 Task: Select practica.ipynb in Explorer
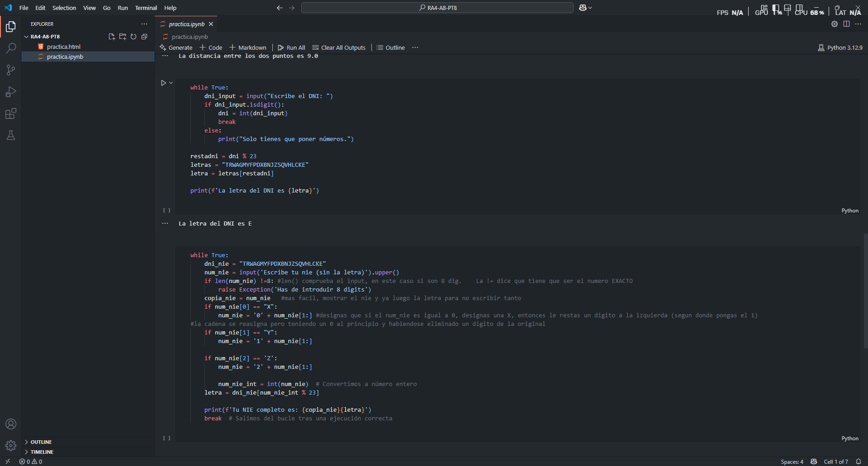[x=88, y=56]
